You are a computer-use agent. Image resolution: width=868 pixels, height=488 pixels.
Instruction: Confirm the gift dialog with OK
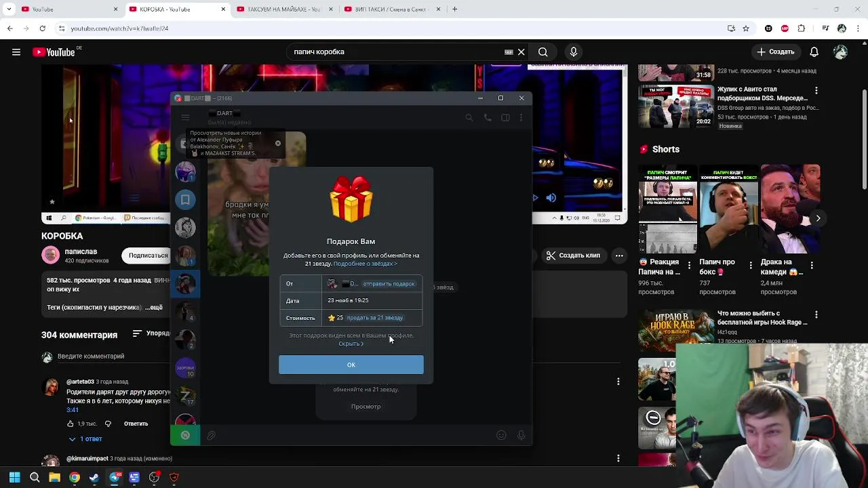coord(351,365)
